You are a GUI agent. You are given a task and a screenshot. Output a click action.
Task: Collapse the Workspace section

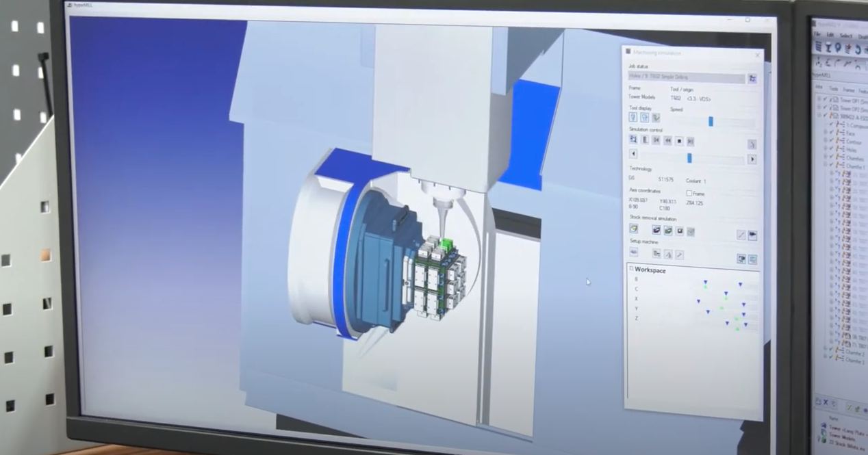coord(631,269)
